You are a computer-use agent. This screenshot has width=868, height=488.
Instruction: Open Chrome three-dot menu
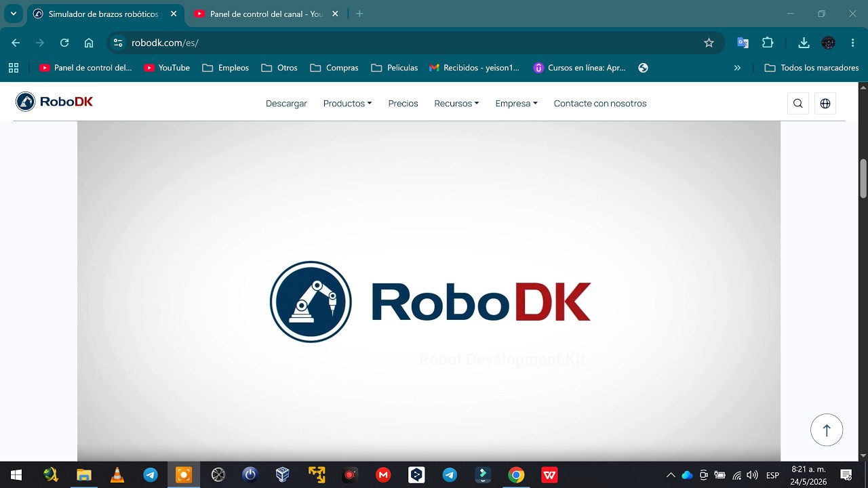coord(852,43)
